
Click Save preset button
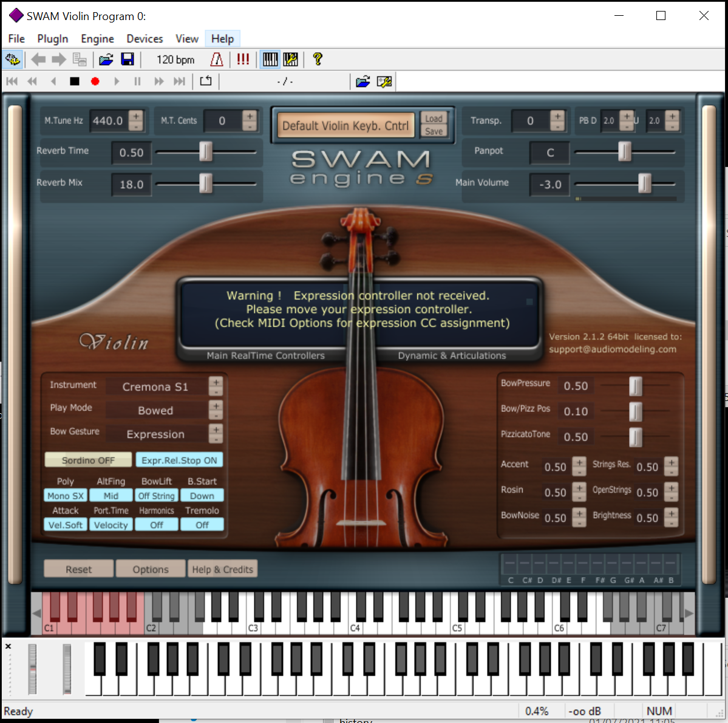pos(434,131)
